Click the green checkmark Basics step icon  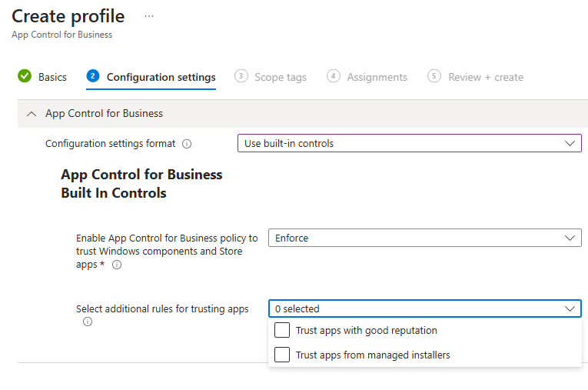pyautogui.click(x=25, y=76)
